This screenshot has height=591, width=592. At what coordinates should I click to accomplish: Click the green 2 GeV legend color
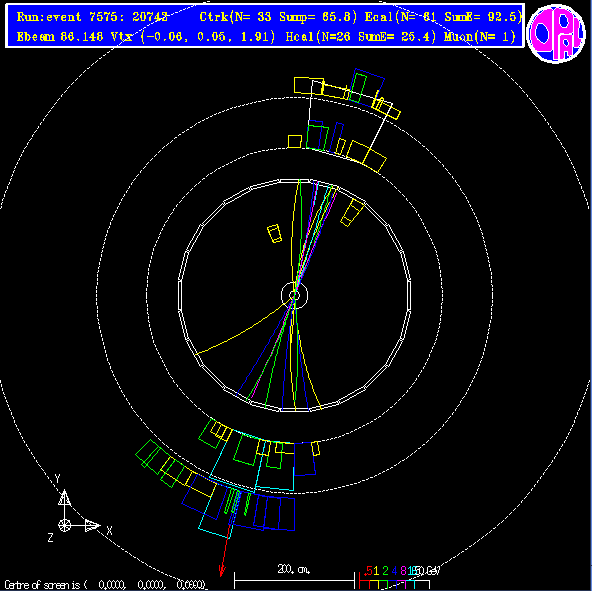tap(385, 571)
